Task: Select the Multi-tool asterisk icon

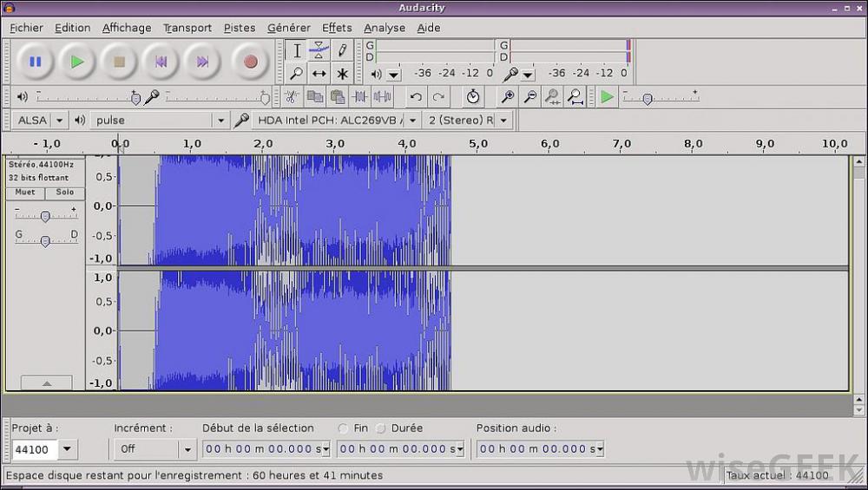Action: (342, 74)
